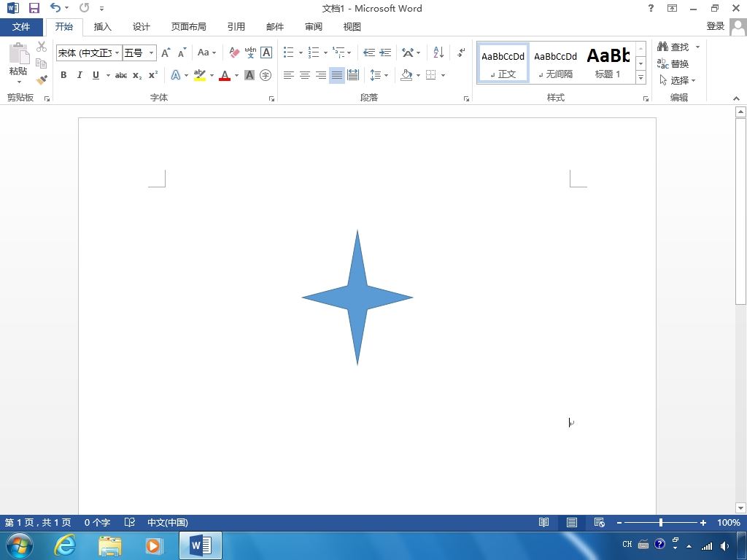The image size is (747, 560).
Task: Click the Save icon in quick access toolbar
Action: coord(34,8)
